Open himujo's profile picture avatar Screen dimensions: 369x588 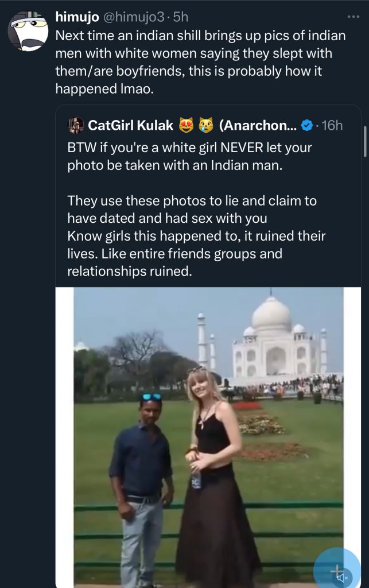(x=28, y=31)
